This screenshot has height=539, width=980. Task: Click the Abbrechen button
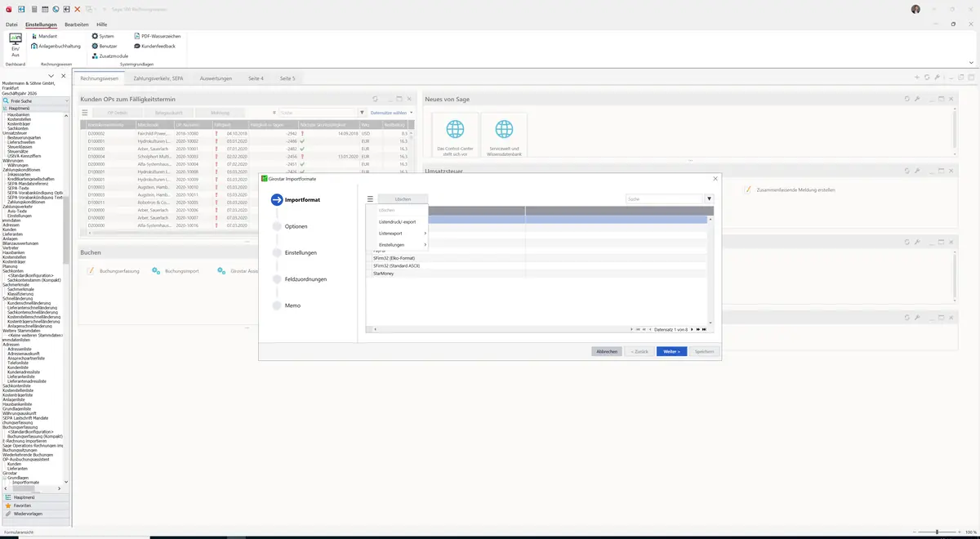coord(607,351)
